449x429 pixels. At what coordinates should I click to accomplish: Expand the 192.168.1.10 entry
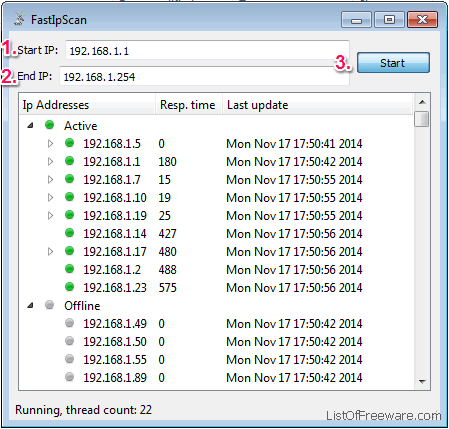(50, 198)
